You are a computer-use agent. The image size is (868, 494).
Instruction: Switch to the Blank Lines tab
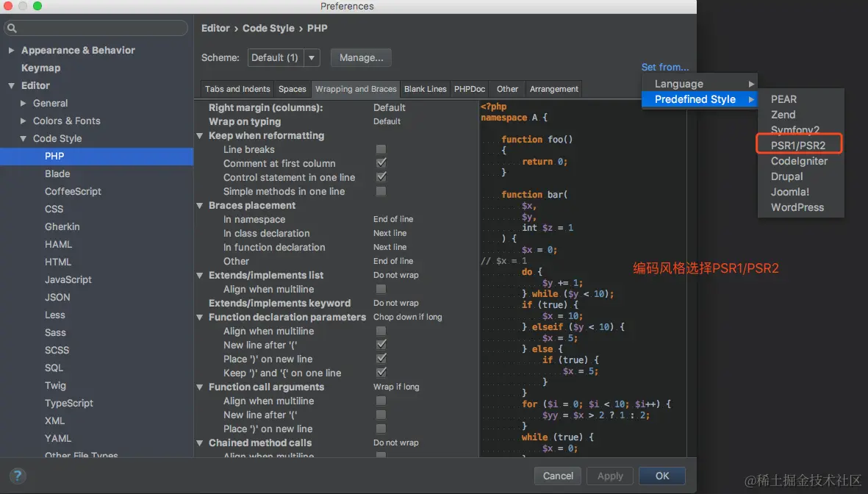(425, 89)
